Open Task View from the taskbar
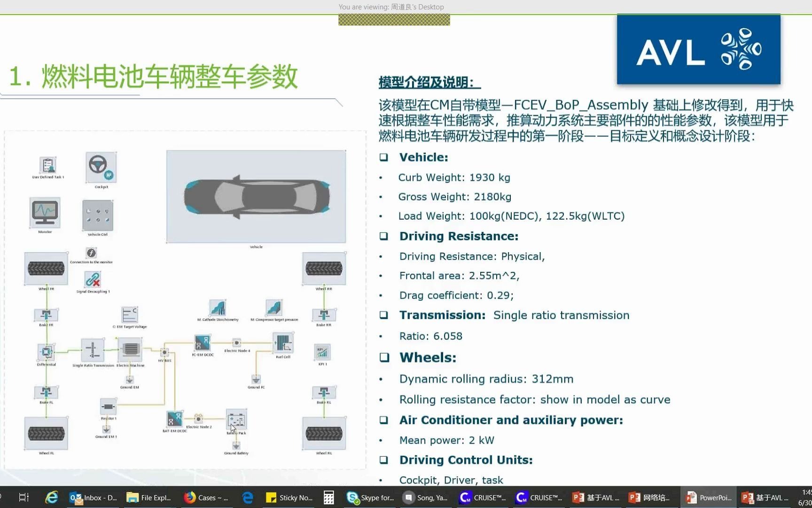Image resolution: width=812 pixels, height=508 pixels. click(x=23, y=497)
